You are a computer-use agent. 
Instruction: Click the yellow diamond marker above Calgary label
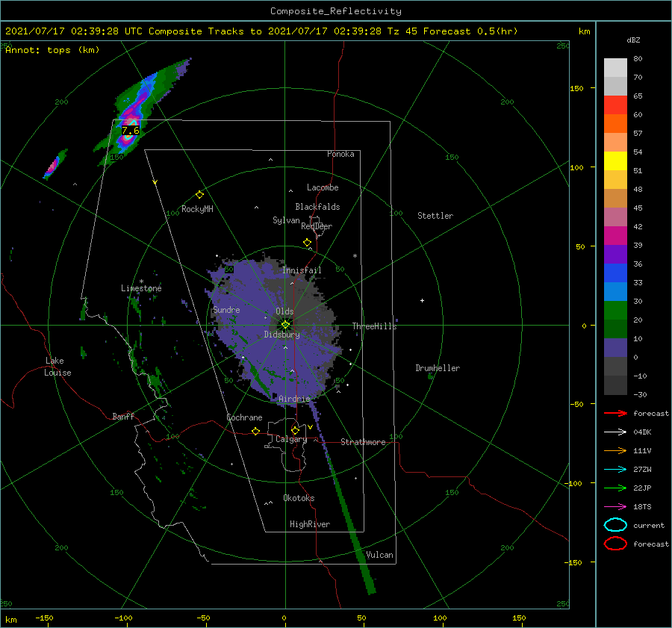click(295, 430)
